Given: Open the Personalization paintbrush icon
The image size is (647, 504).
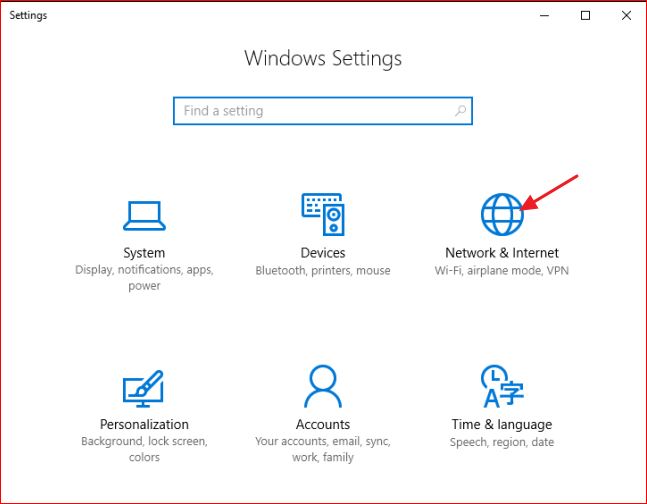Looking at the screenshot, I should (x=143, y=388).
